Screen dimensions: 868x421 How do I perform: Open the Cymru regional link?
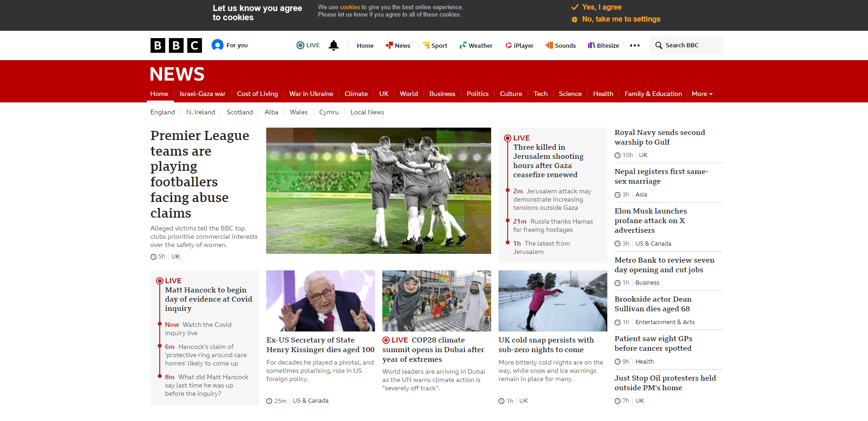point(329,112)
